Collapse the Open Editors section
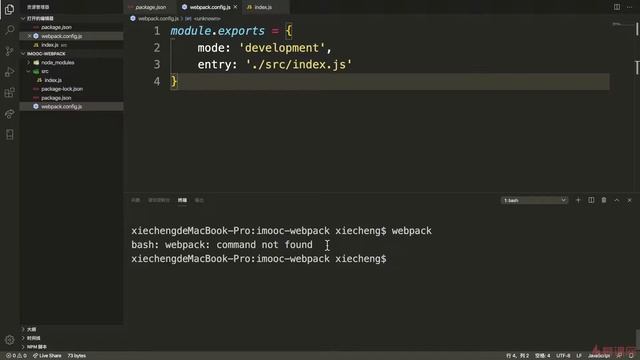640x360 pixels. tap(71, 18)
